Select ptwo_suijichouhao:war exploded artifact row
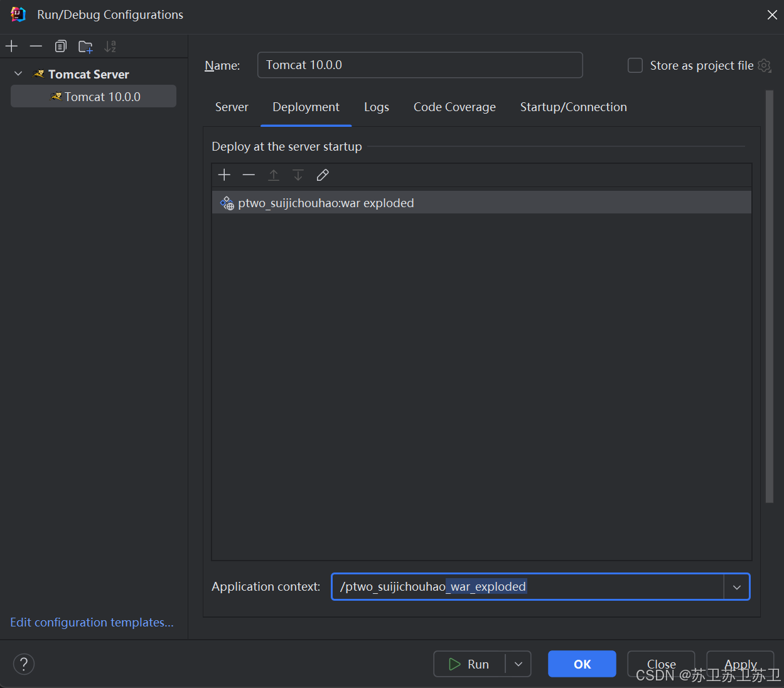Screen dimensions: 784x688 (481, 203)
